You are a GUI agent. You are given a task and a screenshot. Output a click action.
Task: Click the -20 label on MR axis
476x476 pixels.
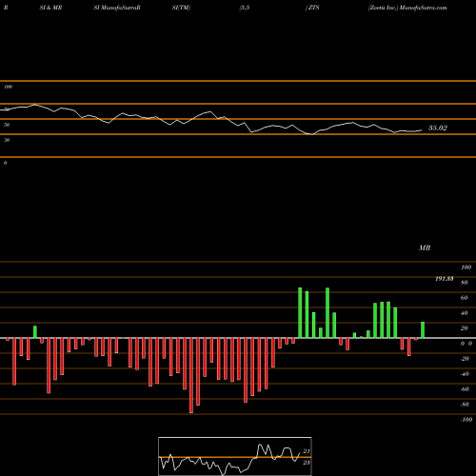coord(465,359)
